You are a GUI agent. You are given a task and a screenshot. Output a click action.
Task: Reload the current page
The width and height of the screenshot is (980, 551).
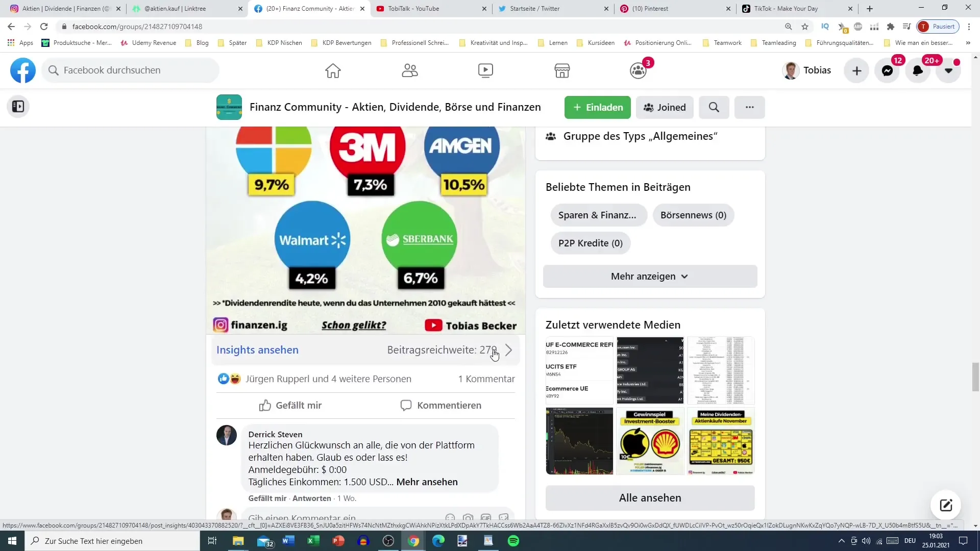(44, 27)
